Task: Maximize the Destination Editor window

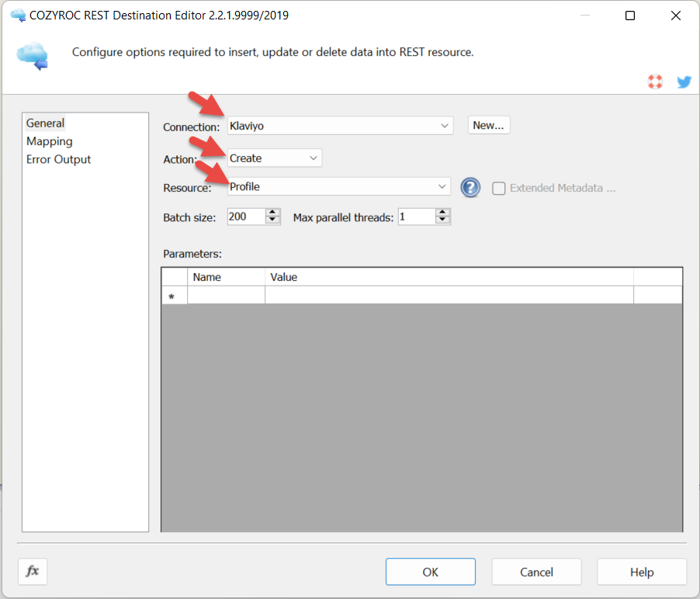Action: pos(630,16)
